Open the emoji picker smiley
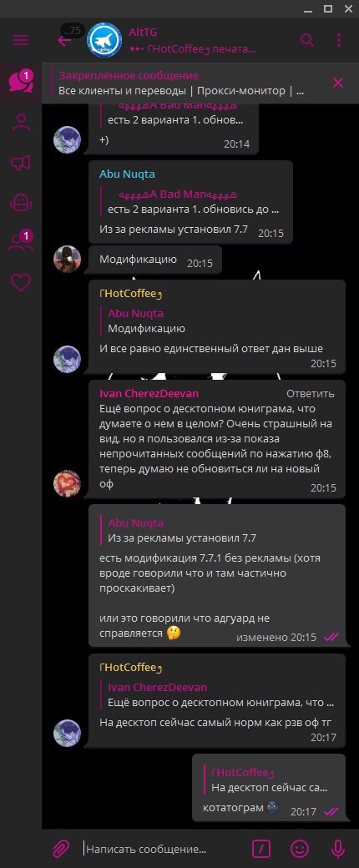 tap(300, 848)
